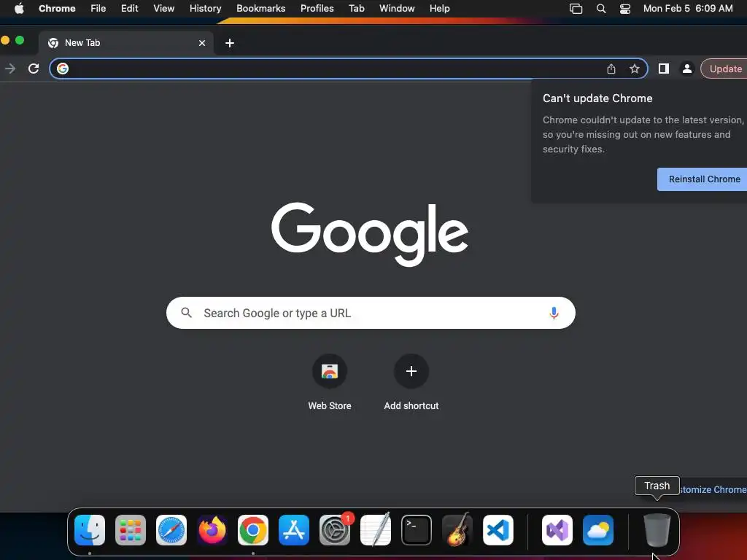Image resolution: width=747 pixels, height=560 pixels.
Task: Click the magnifier icon in Google search box
Action: point(186,312)
